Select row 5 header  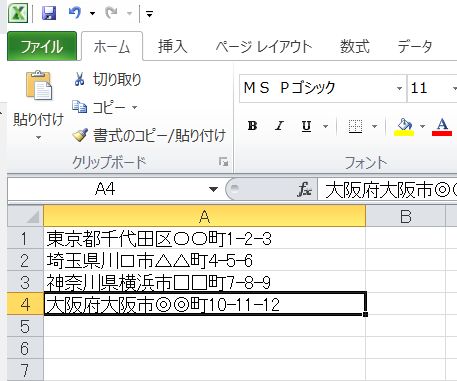25,326
